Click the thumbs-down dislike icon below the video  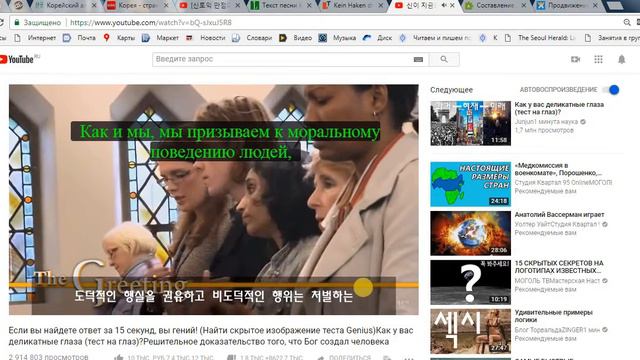tap(231, 358)
